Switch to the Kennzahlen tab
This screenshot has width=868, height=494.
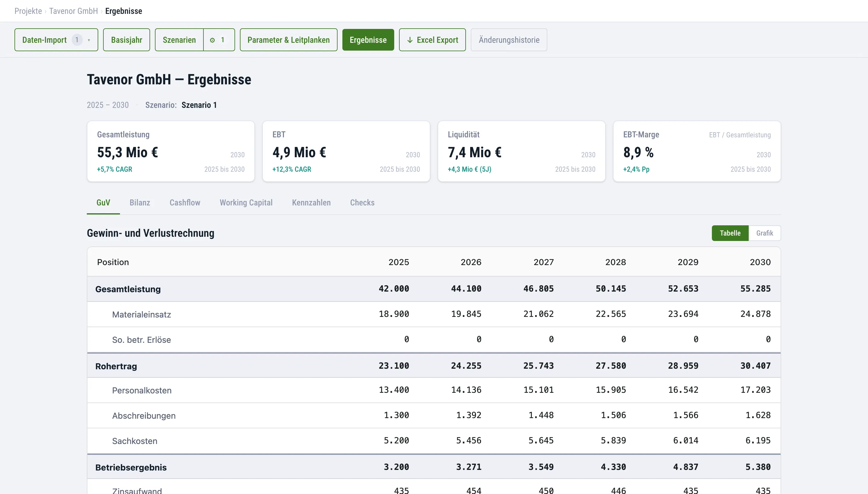pos(311,202)
